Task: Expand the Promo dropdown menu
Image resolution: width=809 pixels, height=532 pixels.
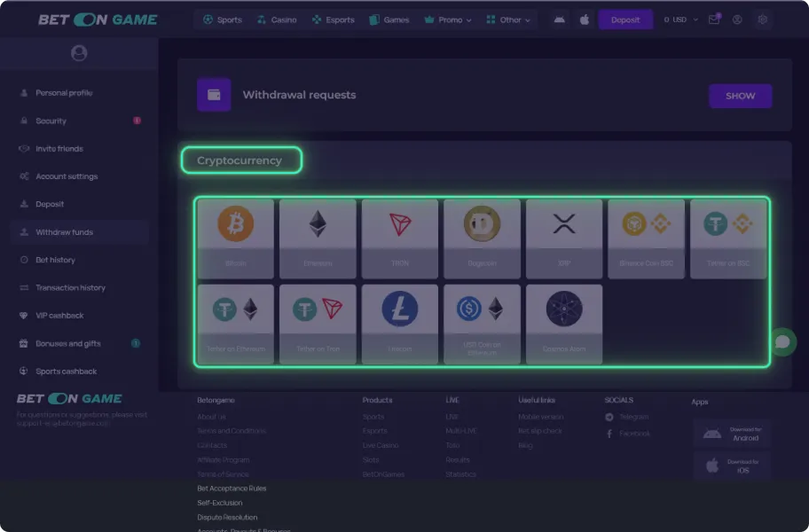Action: [450, 20]
